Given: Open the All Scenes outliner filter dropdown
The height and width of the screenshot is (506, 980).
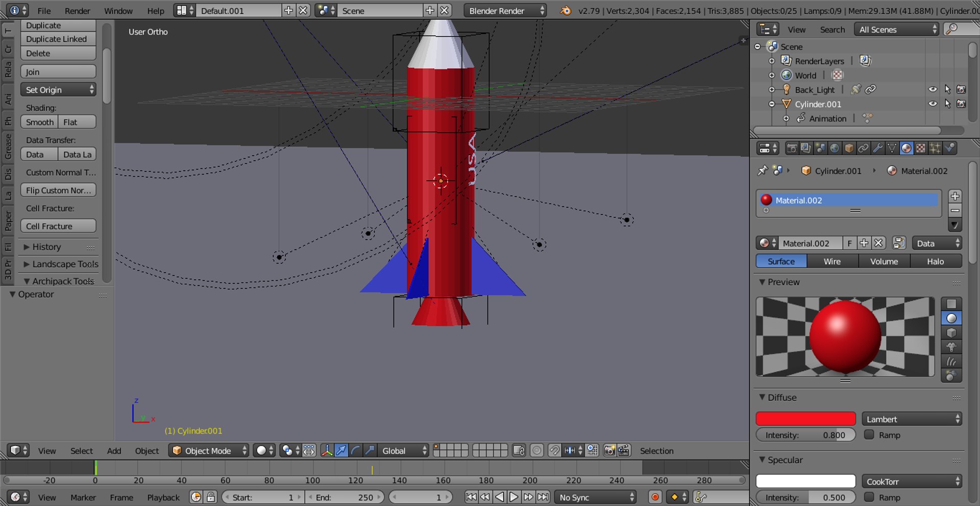Looking at the screenshot, I should click(x=897, y=29).
